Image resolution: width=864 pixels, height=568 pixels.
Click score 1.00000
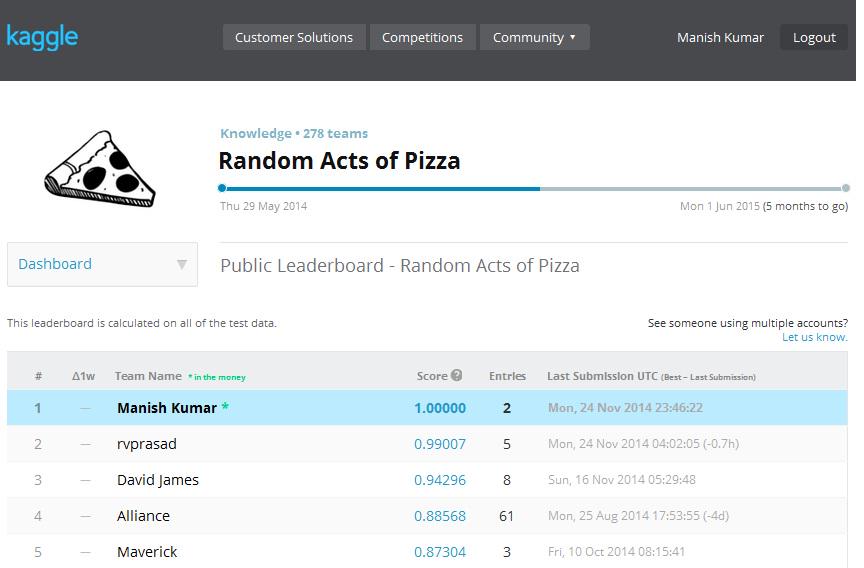click(x=440, y=408)
